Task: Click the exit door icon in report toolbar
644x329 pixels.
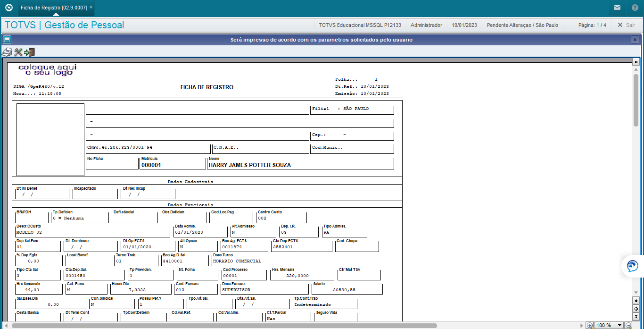Action: point(30,52)
